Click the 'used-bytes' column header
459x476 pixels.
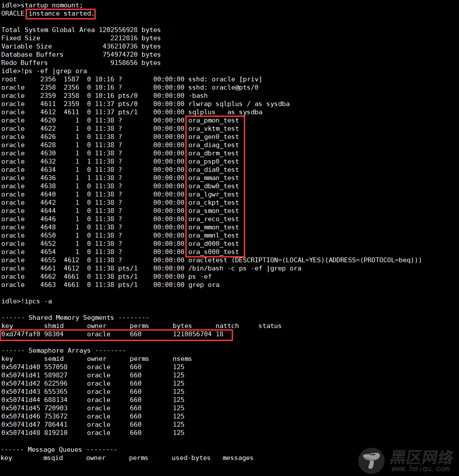(x=191, y=457)
